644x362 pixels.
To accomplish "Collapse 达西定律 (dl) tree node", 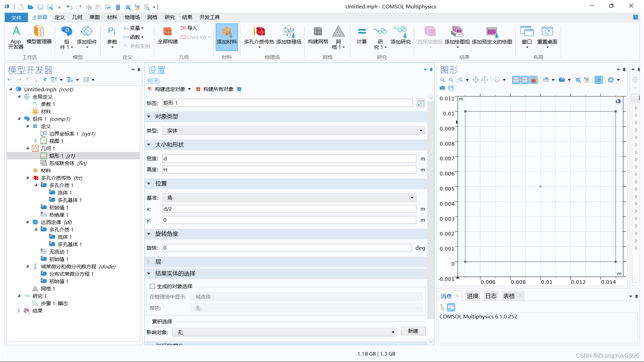I will [28, 222].
